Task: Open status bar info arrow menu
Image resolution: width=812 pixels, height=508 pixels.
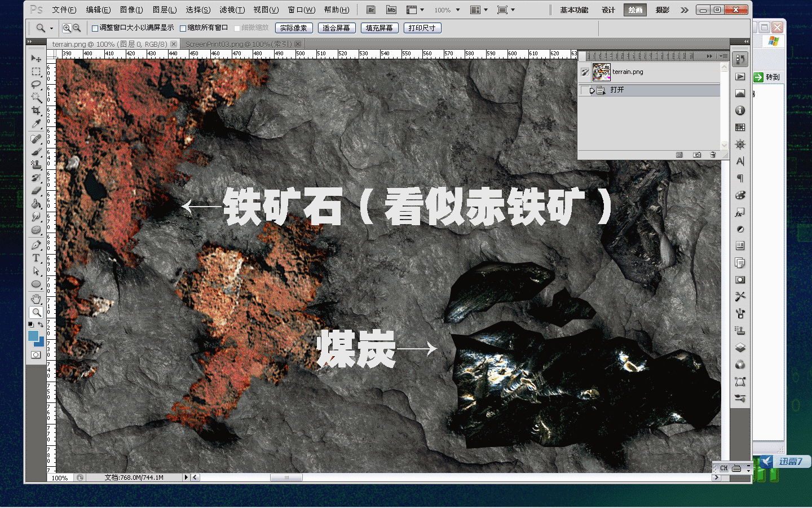Action: (186, 478)
